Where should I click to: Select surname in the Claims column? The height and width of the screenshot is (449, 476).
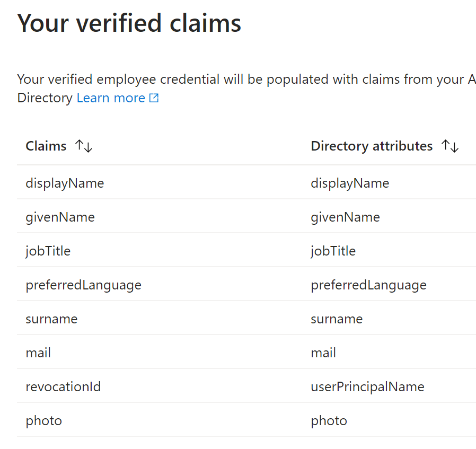click(51, 319)
